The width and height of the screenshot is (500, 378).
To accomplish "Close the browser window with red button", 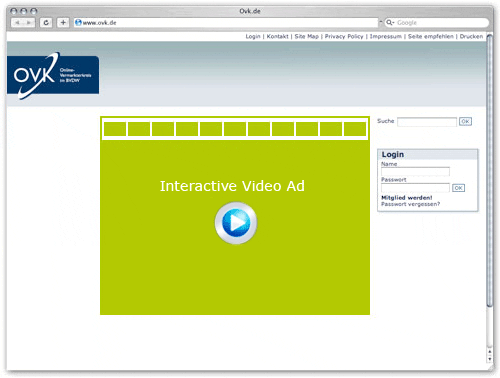I will [14, 11].
